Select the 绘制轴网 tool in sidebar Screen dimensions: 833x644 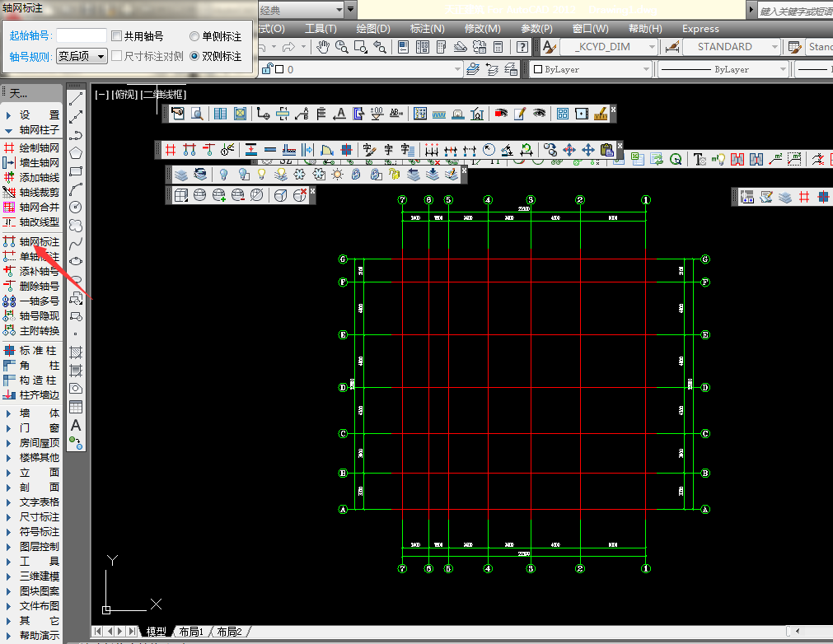click(31, 147)
